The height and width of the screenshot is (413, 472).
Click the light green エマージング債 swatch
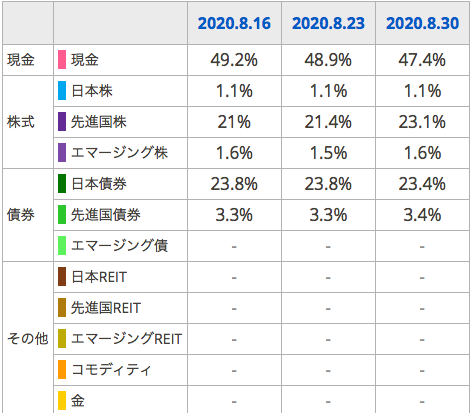pos(62,246)
